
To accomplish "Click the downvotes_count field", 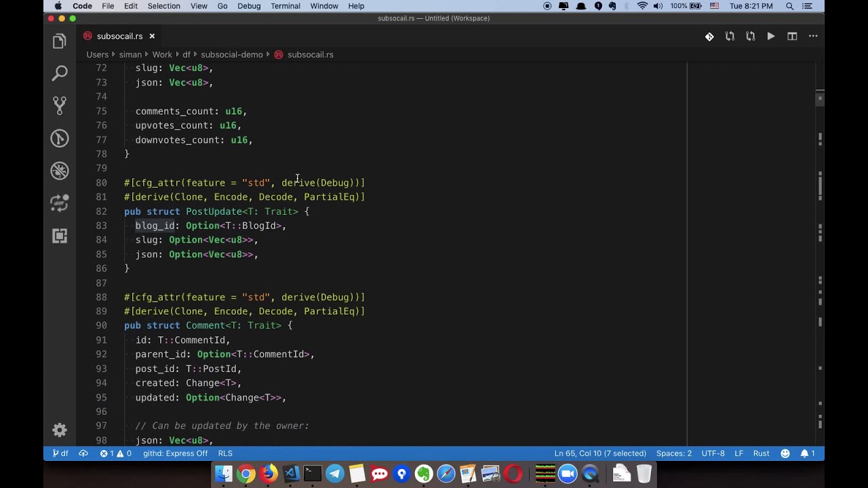I will [177, 140].
